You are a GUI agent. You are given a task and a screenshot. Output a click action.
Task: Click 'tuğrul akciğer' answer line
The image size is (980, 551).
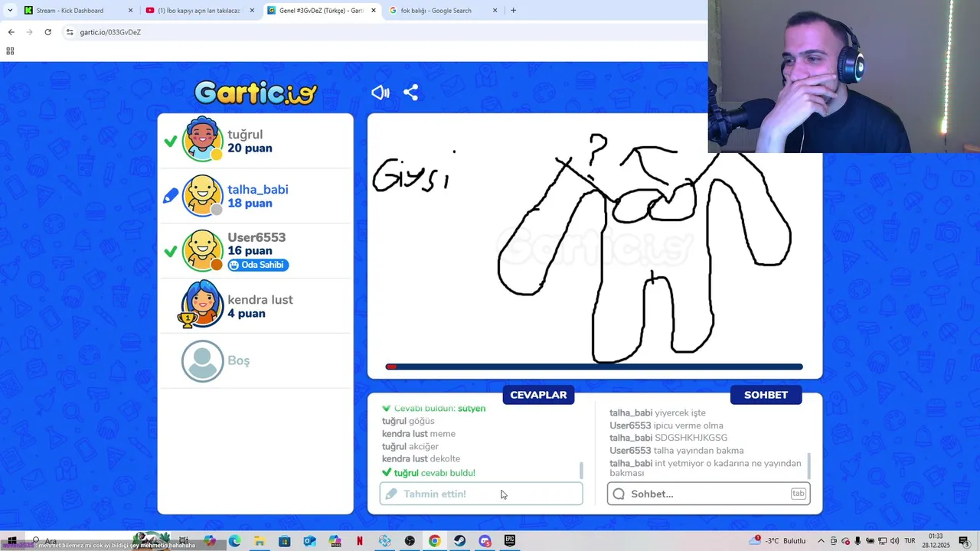pyautogui.click(x=410, y=446)
